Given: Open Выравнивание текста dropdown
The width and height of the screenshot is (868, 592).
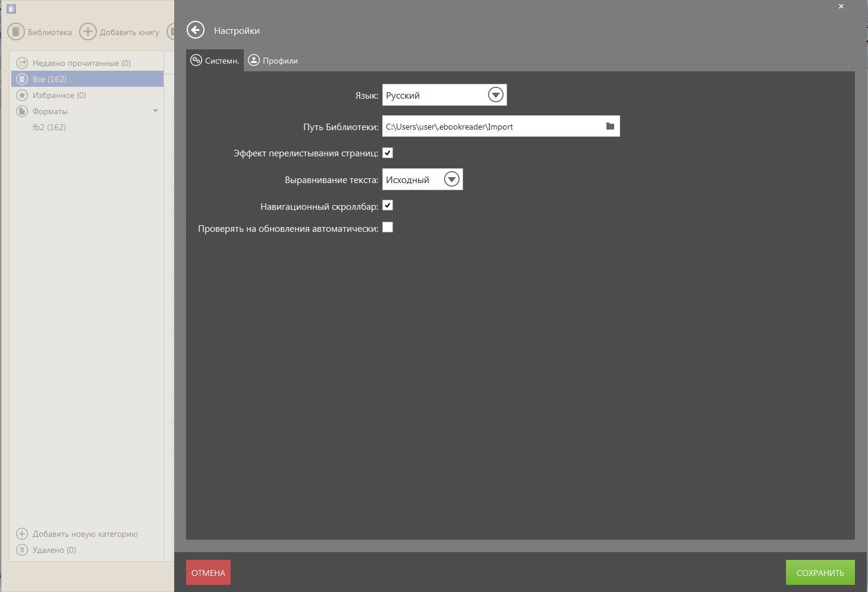Looking at the screenshot, I should pos(422,180).
